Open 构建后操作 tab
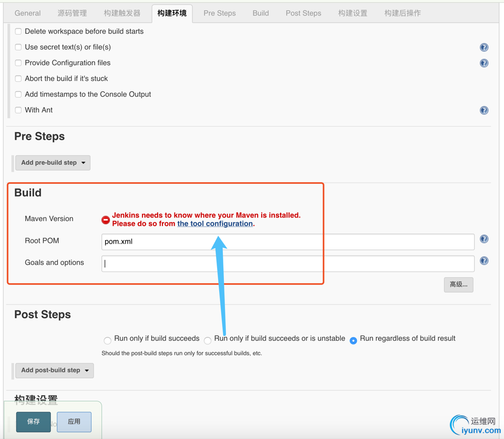The image size is (504, 439). [403, 13]
